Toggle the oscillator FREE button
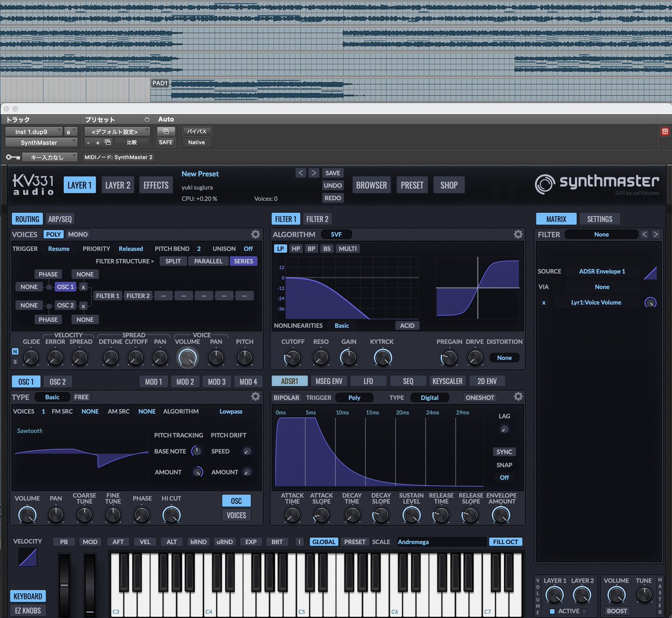The image size is (672, 618). (81, 397)
